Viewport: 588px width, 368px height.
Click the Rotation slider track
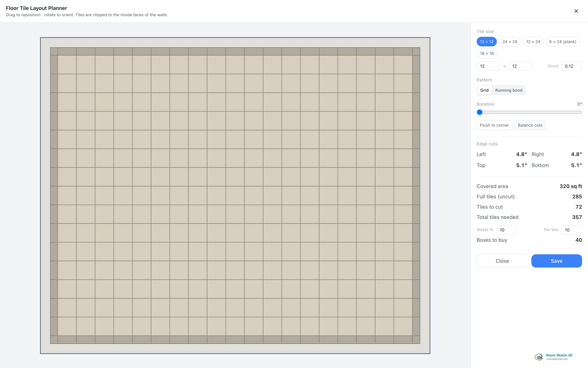(x=529, y=112)
